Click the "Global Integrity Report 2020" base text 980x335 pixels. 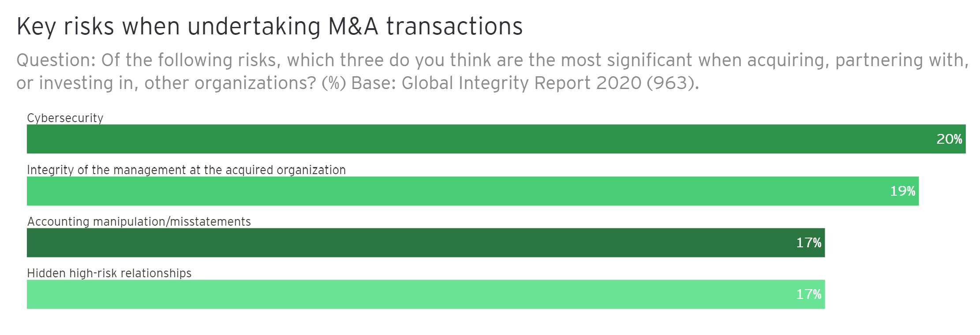click(521, 83)
